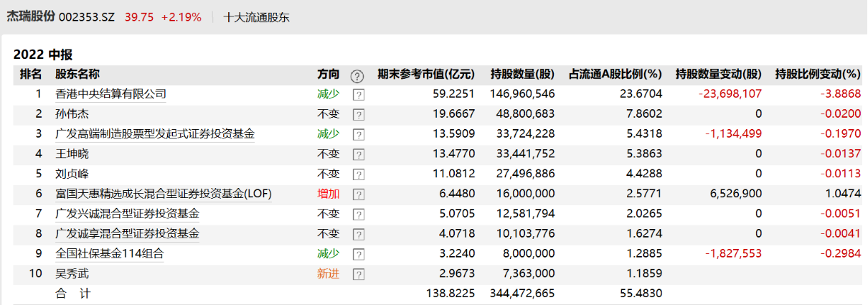Click the share count 27,496,886
The width and height of the screenshot is (868, 305).
pos(527,174)
